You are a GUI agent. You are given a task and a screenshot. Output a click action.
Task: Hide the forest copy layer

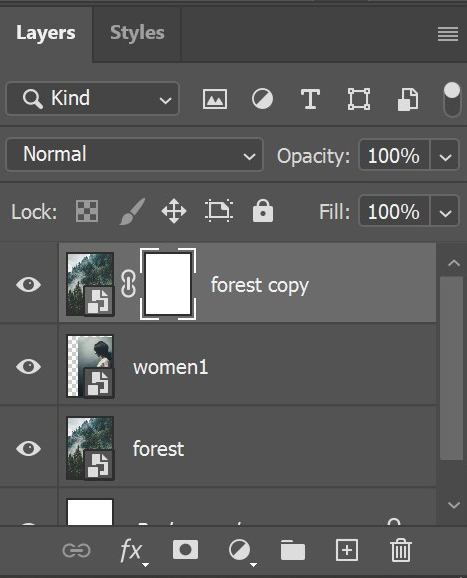point(28,284)
